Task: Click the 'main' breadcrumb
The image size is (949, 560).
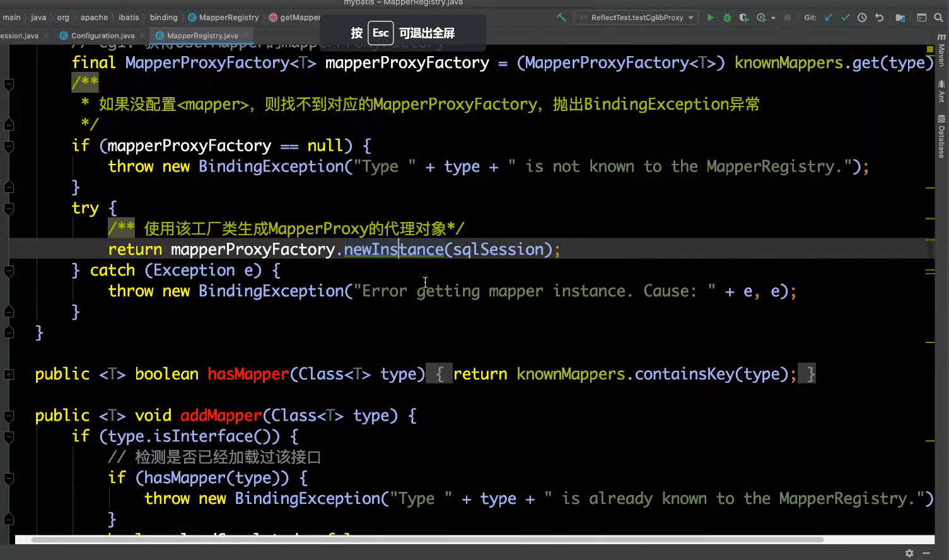Action: pyautogui.click(x=11, y=18)
